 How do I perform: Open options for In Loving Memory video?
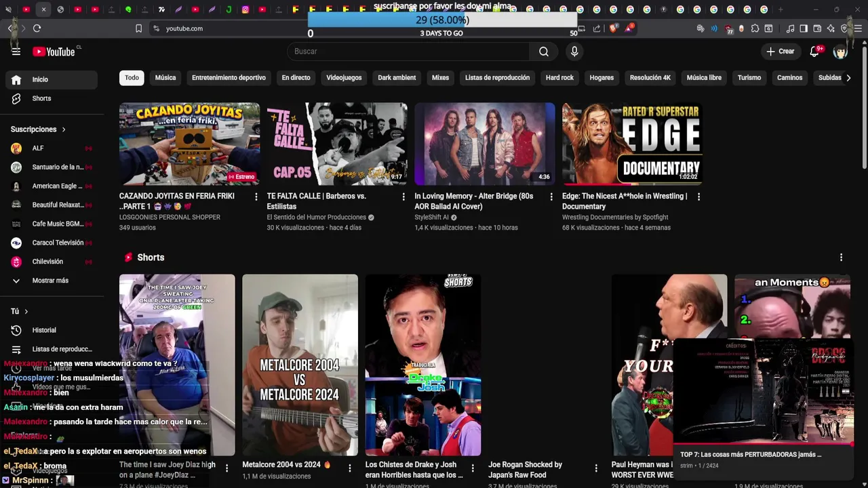tap(551, 197)
